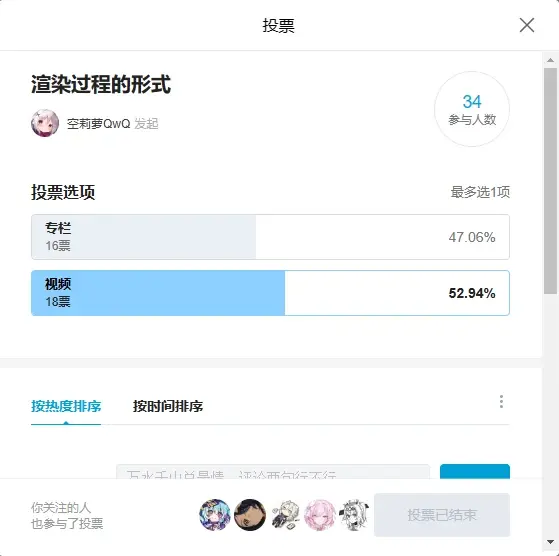
Task: Close the 投票 dialog with X
Action: point(527,25)
